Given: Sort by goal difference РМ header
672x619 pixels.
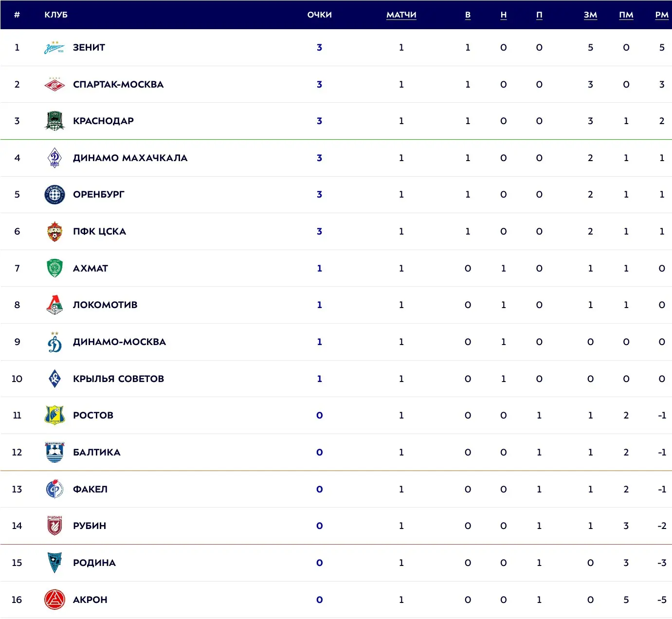Looking at the screenshot, I should pos(662,15).
